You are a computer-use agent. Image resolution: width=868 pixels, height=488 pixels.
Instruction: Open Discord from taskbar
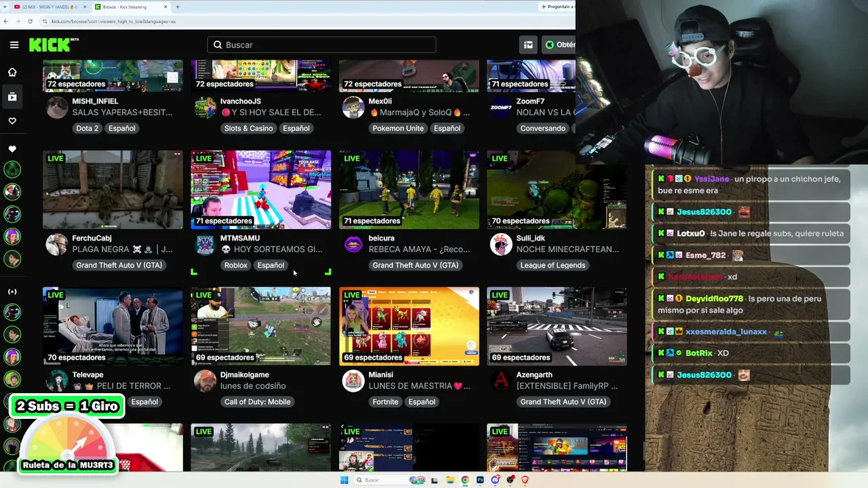[x=495, y=480]
